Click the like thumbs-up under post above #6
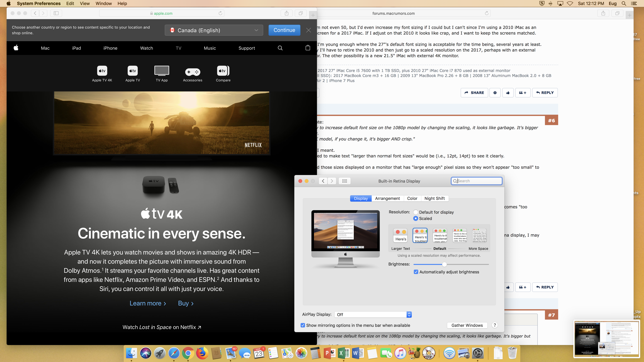This screenshot has width=644, height=362. pyautogui.click(x=508, y=93)
